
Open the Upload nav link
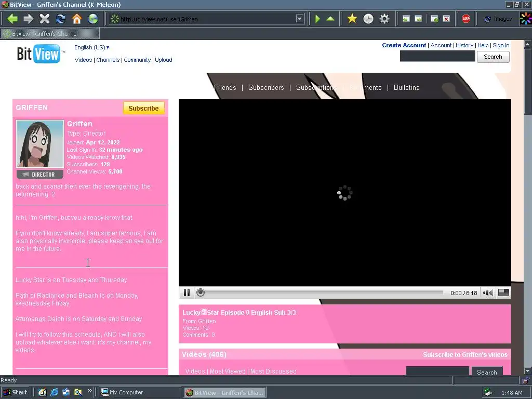pos(164,60)
